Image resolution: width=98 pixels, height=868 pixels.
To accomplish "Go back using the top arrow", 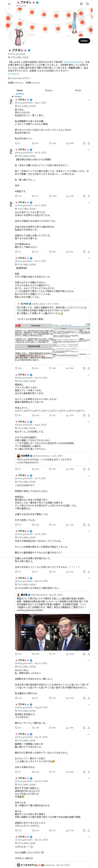I will 9,4.
